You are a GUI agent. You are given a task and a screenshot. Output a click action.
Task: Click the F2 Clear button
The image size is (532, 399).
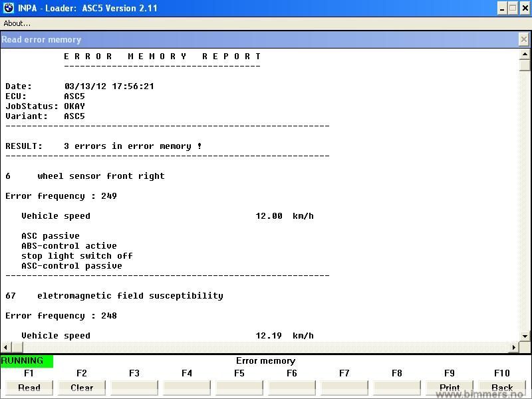pyautogui.click(x=82, y=388)
